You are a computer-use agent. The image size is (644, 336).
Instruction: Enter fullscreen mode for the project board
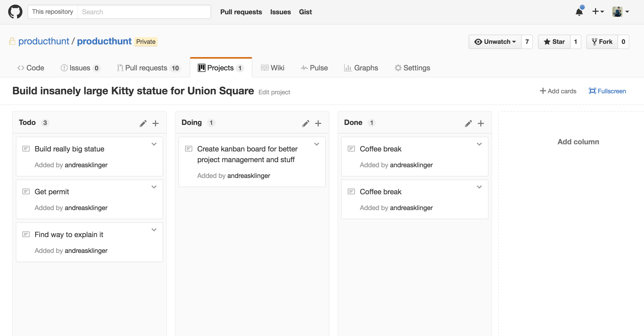click(x=607, y=91)
